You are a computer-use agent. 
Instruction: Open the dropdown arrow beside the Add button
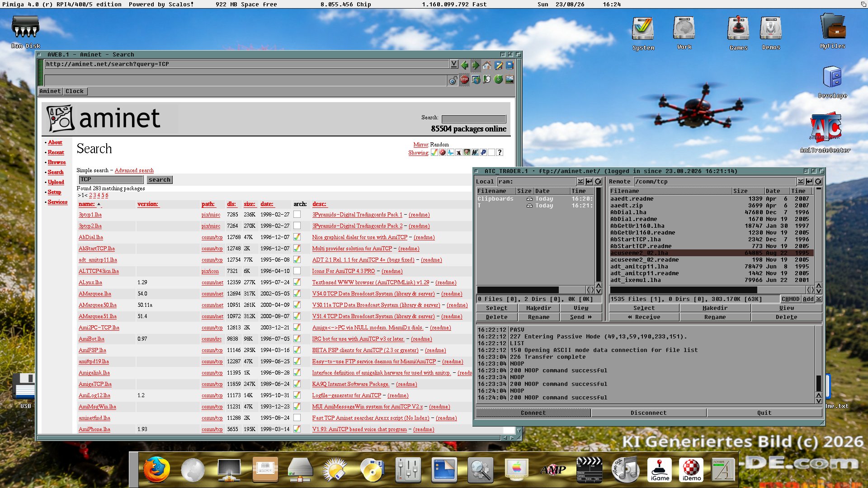(x=819, y=299)
